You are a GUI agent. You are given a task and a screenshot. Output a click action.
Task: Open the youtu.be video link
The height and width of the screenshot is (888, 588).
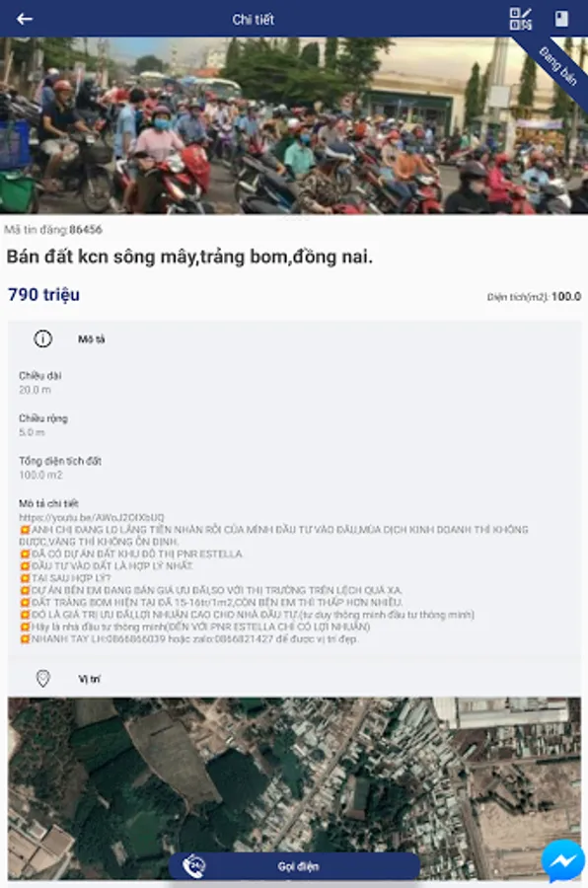(91, 517)
